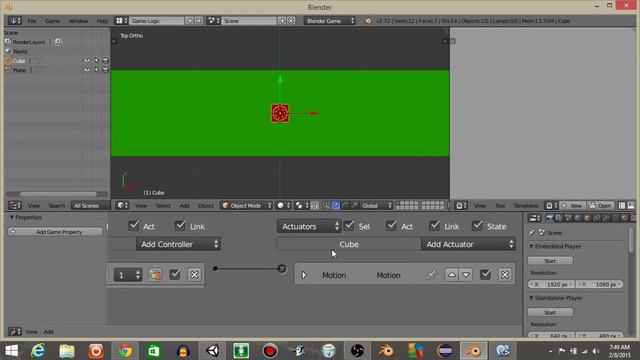The image size is (640, 360).
Task: Hide the Plane with its eye icon
Action: pos(87,70)
